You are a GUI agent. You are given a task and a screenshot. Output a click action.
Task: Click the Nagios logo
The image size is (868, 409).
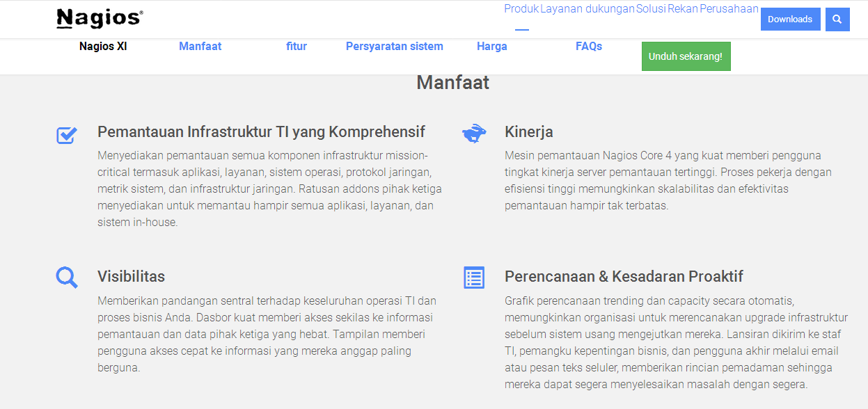(x=100, y=19)
